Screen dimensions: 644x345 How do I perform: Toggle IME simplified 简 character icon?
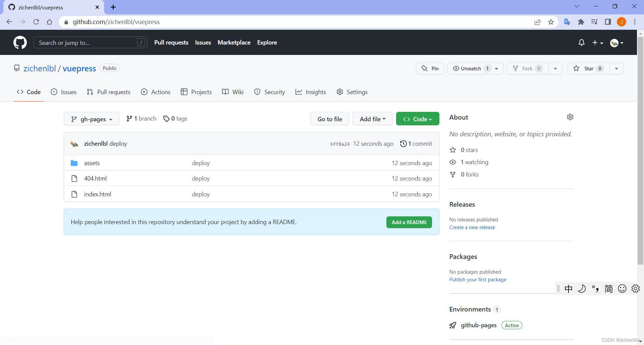pyautogui.click(x=609, y=289)
